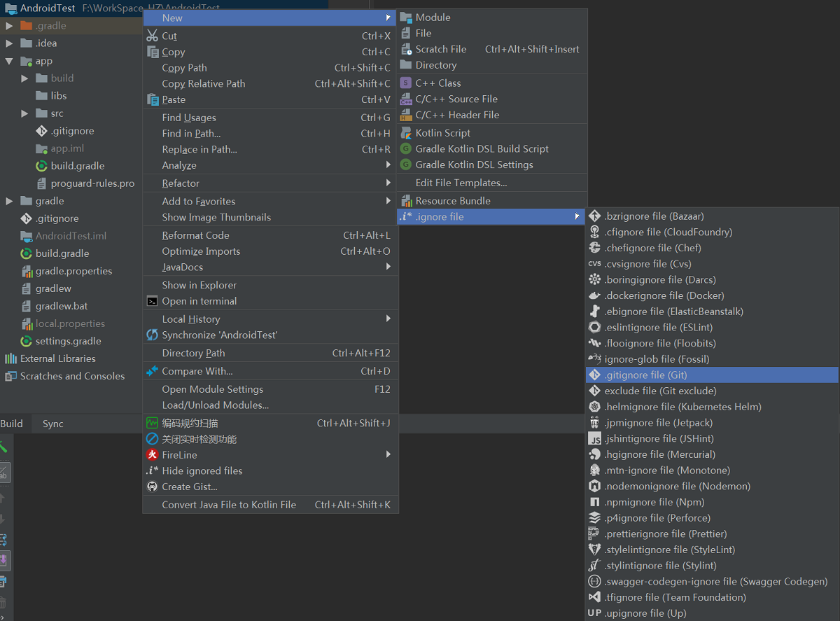Image resolution: width=840 pixels, height=621 pixels.
Task: Select Optimize Imports entry
Action: tap(270, 251)
